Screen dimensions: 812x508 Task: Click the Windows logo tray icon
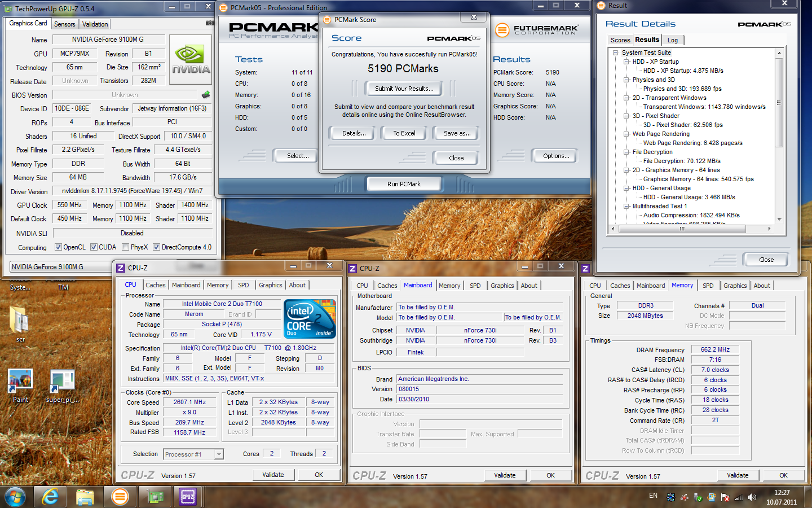click(712, 497)
